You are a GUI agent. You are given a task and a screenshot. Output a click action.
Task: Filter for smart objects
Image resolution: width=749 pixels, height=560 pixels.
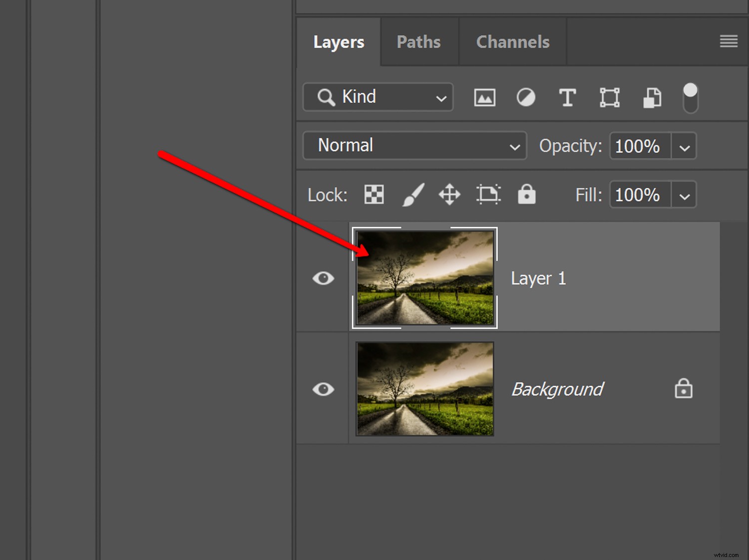[652, 97]
